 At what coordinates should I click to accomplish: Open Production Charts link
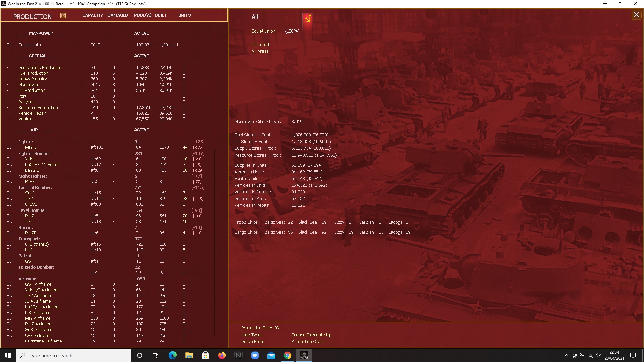pos(308,341)
